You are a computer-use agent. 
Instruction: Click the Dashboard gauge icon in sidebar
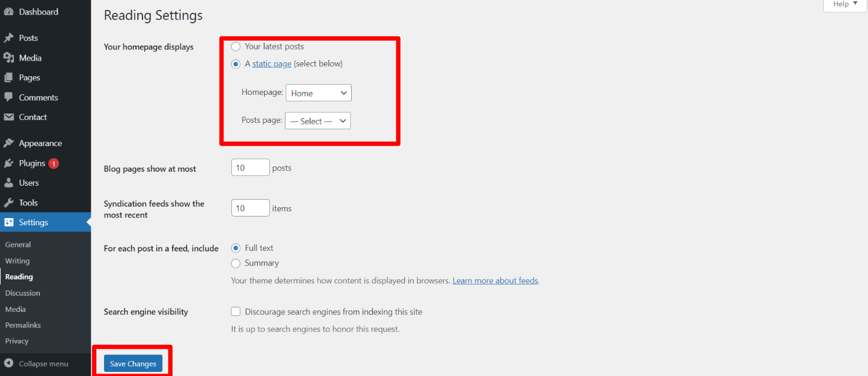(9, 12)
